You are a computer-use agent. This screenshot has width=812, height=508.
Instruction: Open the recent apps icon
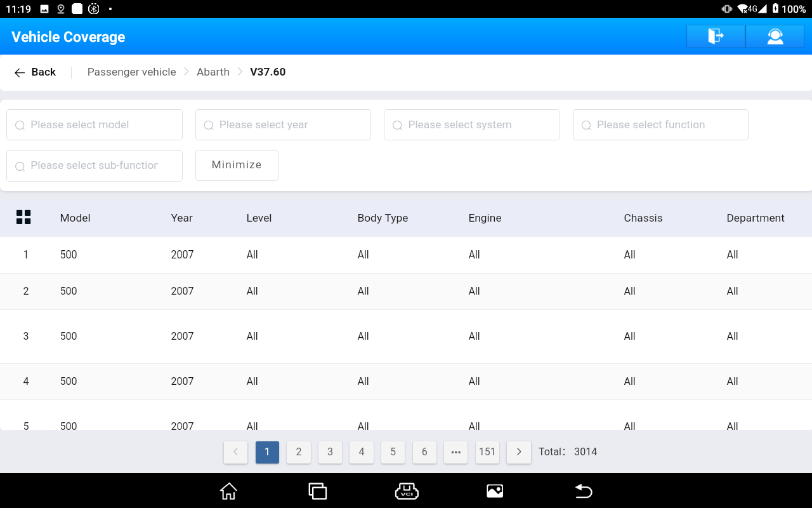coord(317,491)
